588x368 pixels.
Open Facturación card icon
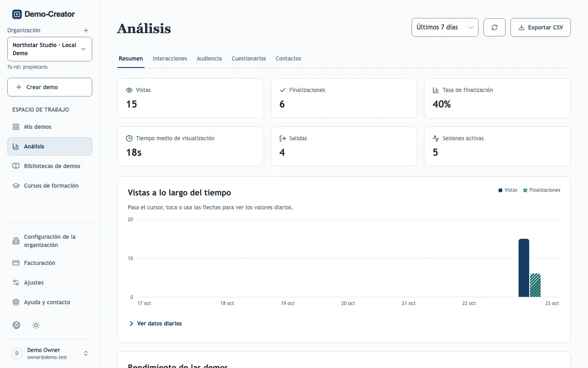16,263
